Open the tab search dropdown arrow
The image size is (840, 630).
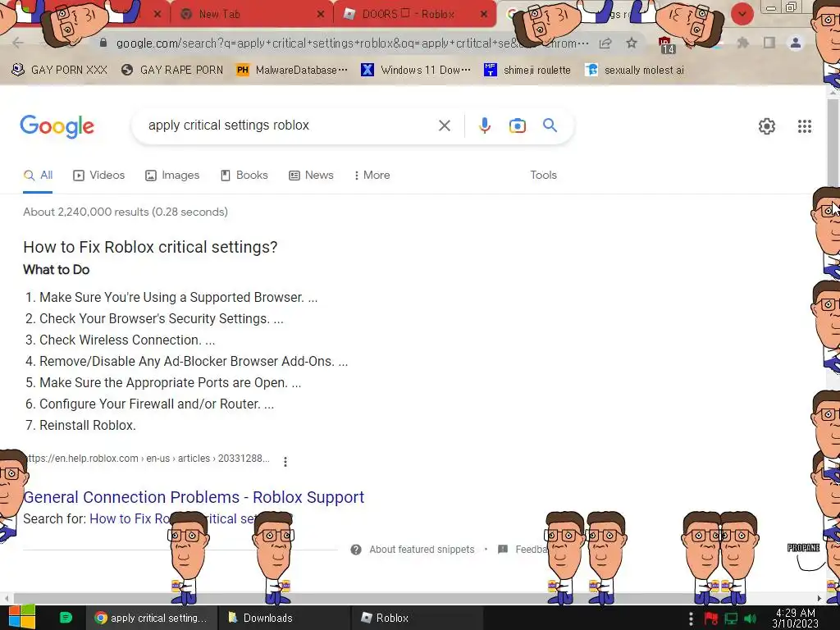pos(742,14)
